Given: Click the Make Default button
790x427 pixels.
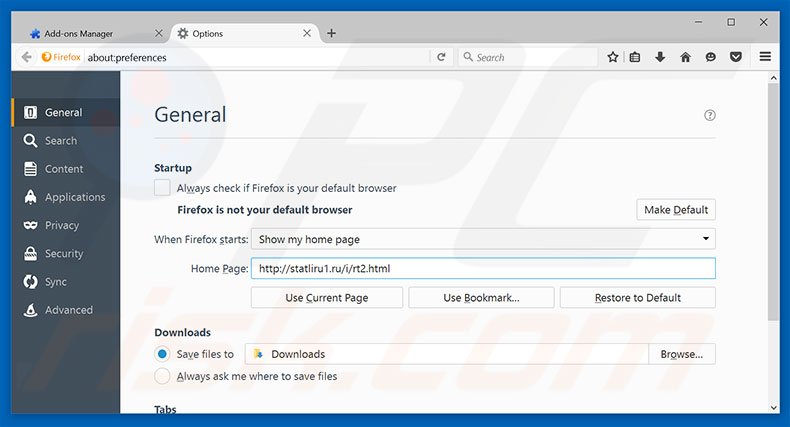Looking at the screenshot, I should coord(676,209).
